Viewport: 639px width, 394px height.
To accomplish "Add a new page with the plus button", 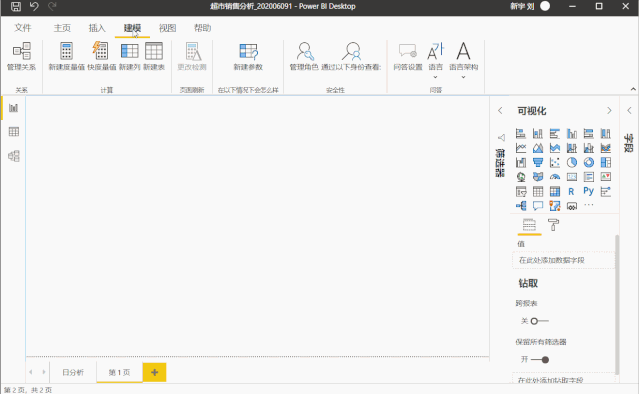I will [x=154, y=372].
